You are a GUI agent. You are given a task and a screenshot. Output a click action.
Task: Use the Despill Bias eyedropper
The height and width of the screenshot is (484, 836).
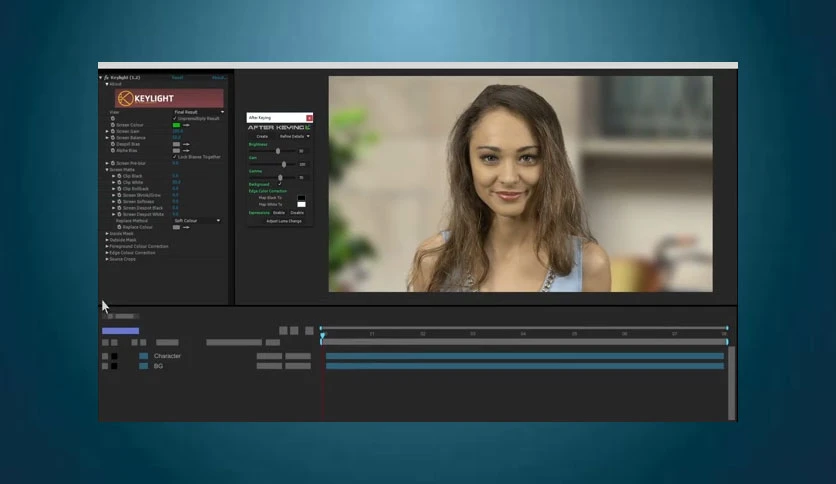[x=186, y=144]
